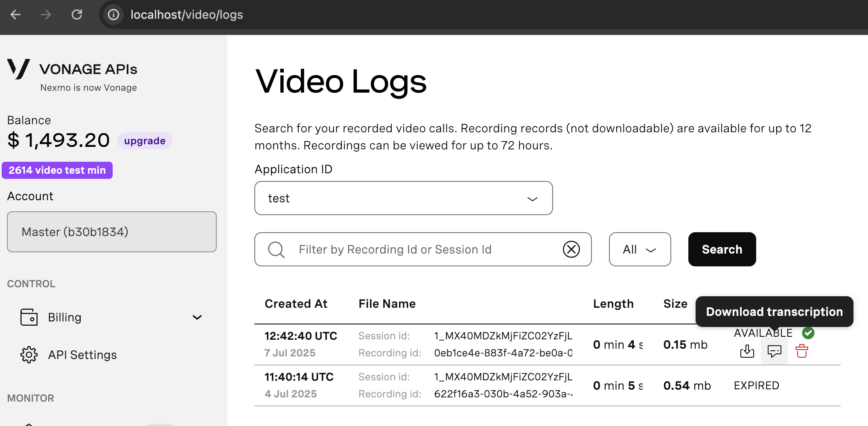
Task: Click the Vonage logo
Action: (x=19, y=69)
